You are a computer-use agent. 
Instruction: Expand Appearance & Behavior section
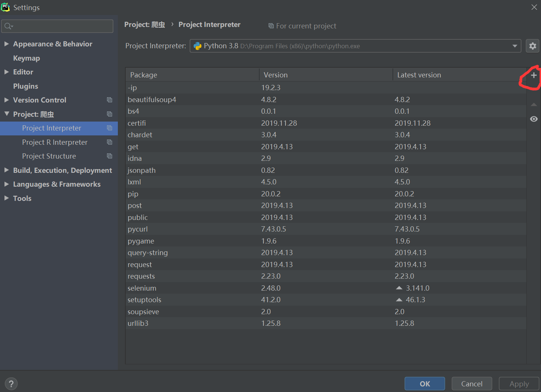[6, 44]
